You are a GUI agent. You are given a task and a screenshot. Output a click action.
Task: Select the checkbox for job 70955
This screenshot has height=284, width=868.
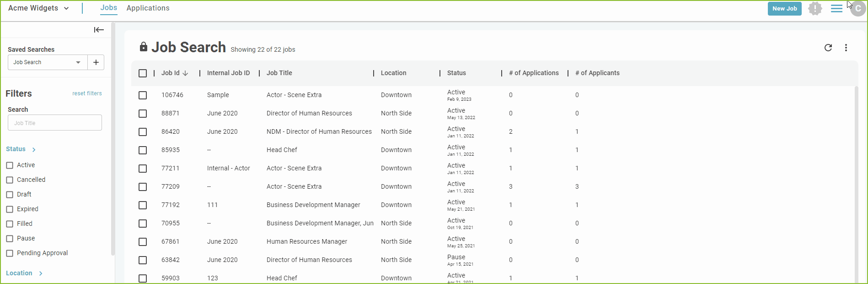tap(143, 224)
